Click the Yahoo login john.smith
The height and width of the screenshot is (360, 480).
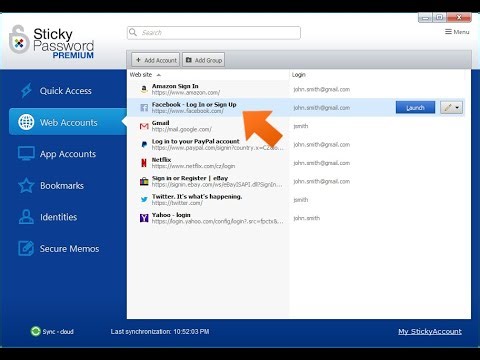click(x=306, y=218)
